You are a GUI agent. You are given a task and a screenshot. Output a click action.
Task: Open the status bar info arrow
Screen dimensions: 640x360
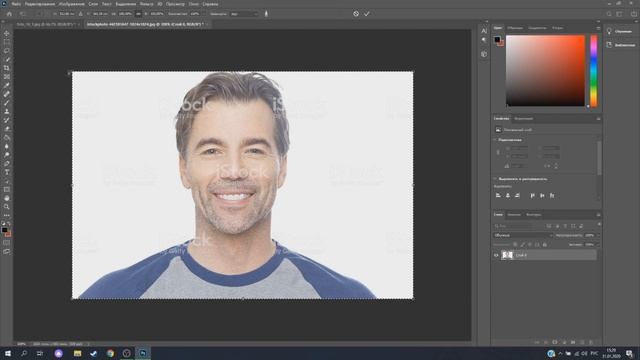tap(88, 344)
